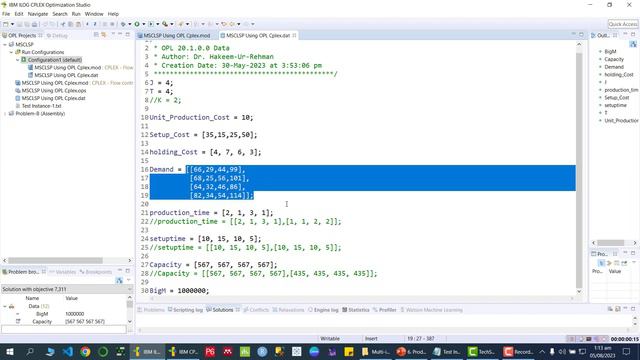Click the Windows Start button
Screen dimensions: 640x360
[x=9, y=351]
